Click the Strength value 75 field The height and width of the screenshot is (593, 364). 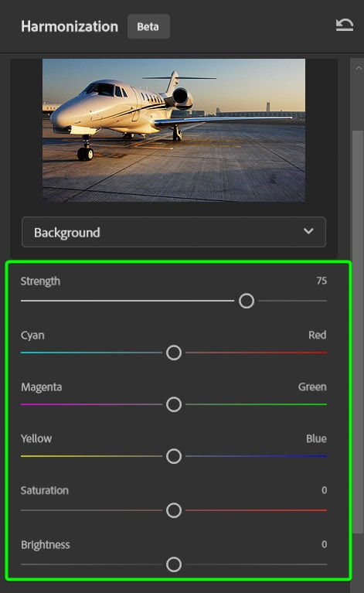tap(321, 281)
